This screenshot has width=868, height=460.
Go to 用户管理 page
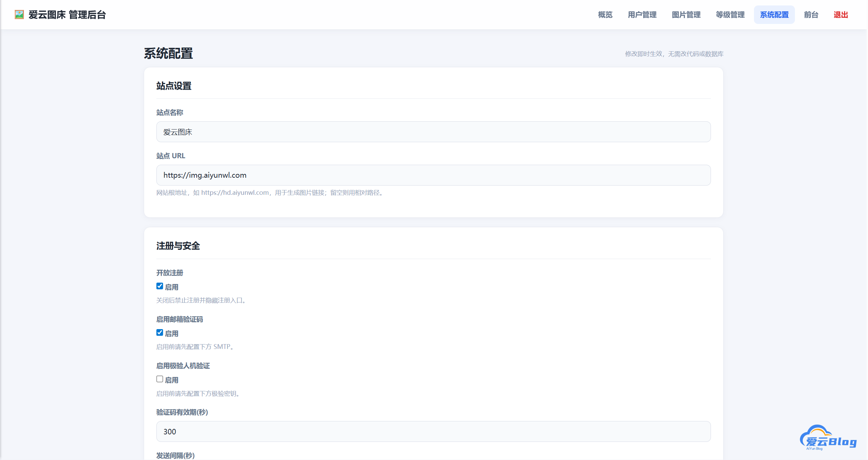[642, 15]
